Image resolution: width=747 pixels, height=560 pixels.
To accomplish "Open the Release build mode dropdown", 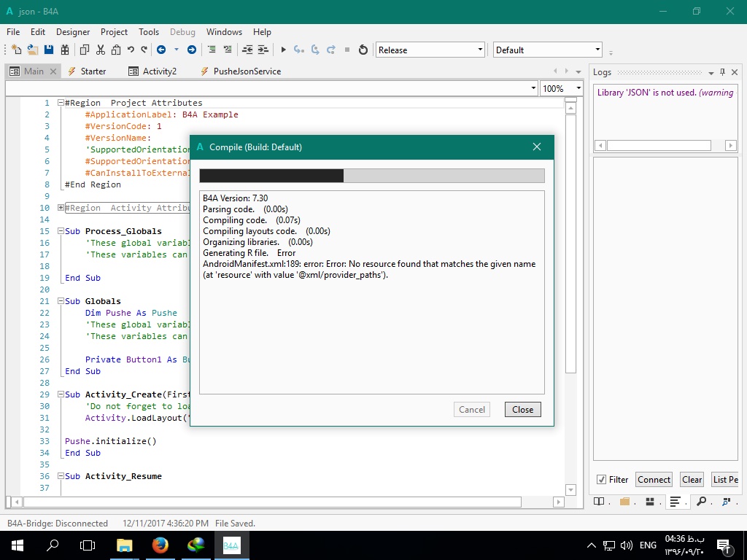I will 430,50.
